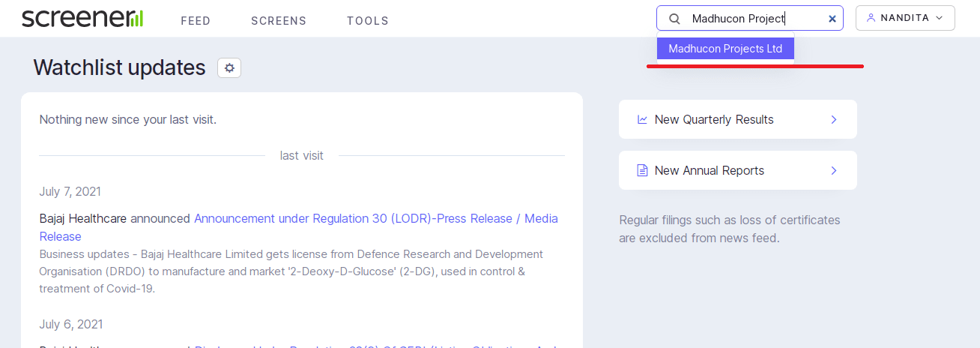
Task: Click the user avatar icon next to NANDITA
Action: (x=871, y=18)
